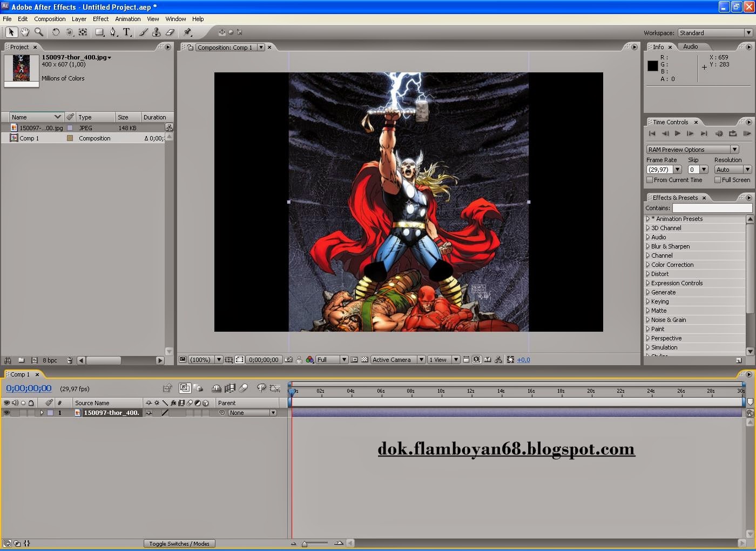The height and width of the screenshot is (551, 756).
Task: Expand the Color Correction category
Action: click(x=648, y=265)
